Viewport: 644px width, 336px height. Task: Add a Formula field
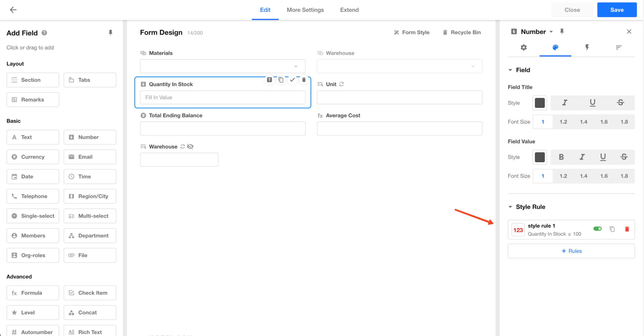33,293
